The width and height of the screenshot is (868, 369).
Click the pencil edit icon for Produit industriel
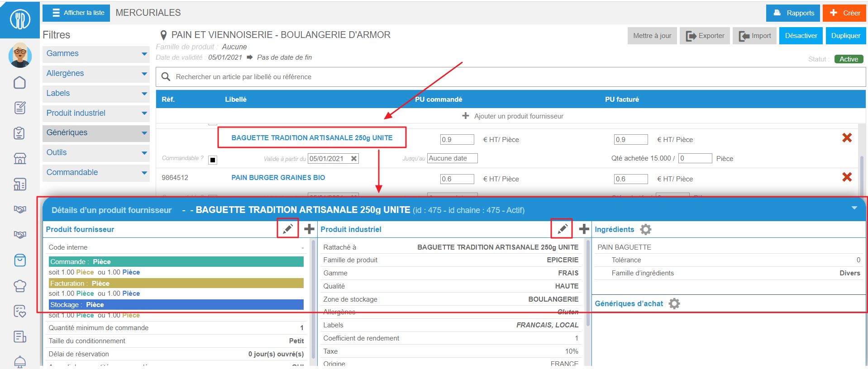pos(563,229)
